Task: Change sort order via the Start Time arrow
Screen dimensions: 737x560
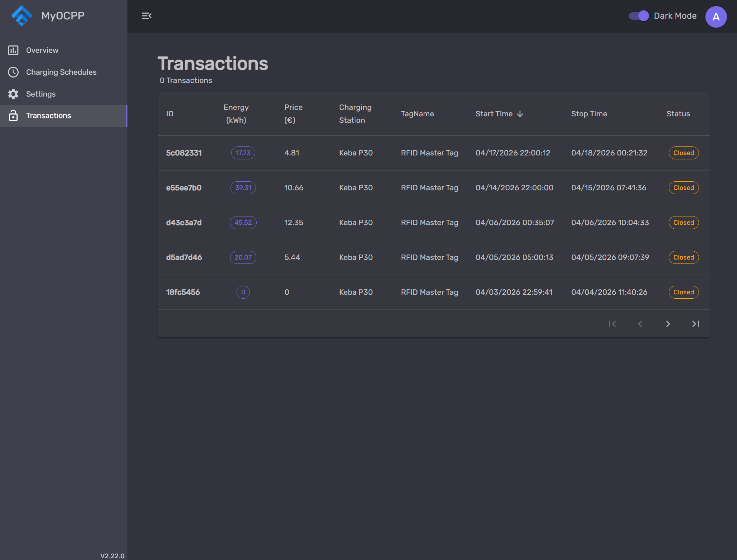Action: 520,114
